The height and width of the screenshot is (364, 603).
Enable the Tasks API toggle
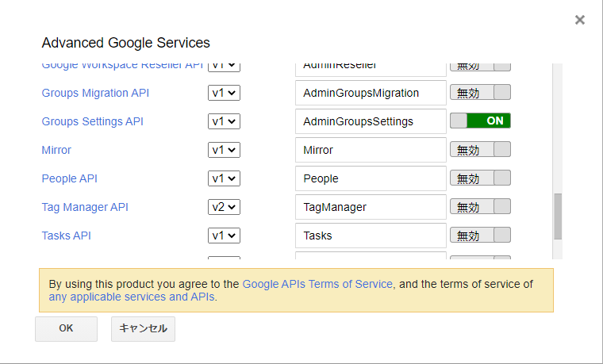click(480, 235)
